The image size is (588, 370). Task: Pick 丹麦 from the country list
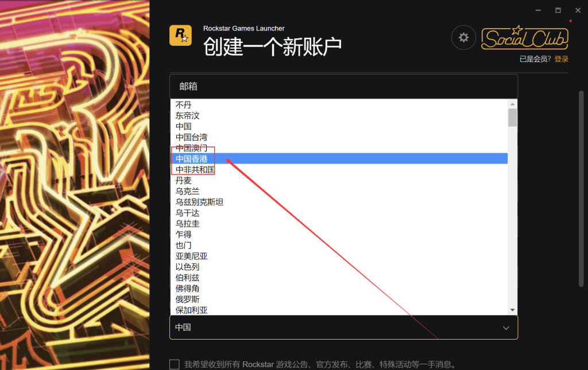click(339, 181)
